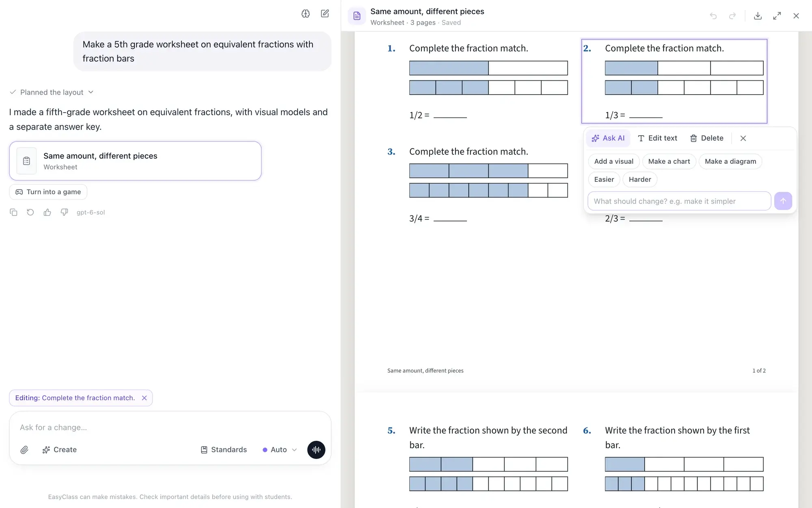Viewport: 812px width, 508px height.
Task: Start voice input with waveform button
Action: point(316,450)
